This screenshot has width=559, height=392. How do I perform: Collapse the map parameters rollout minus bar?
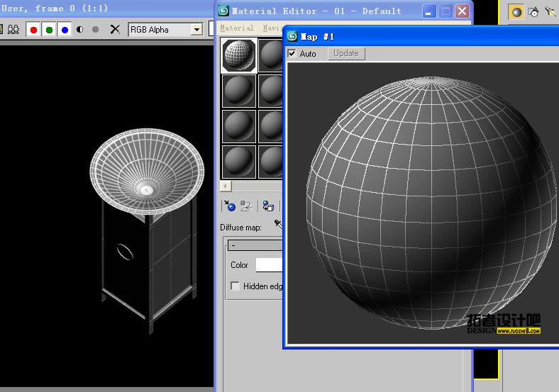click(255, 245)
